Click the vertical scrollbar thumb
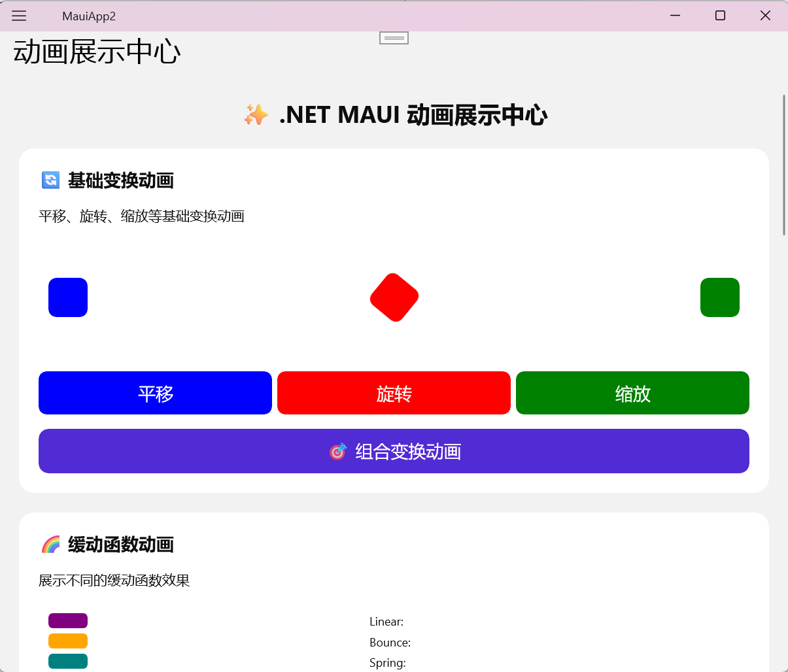Image resolution: width=788 pixels, height=672 pixels. click(784, 165)
